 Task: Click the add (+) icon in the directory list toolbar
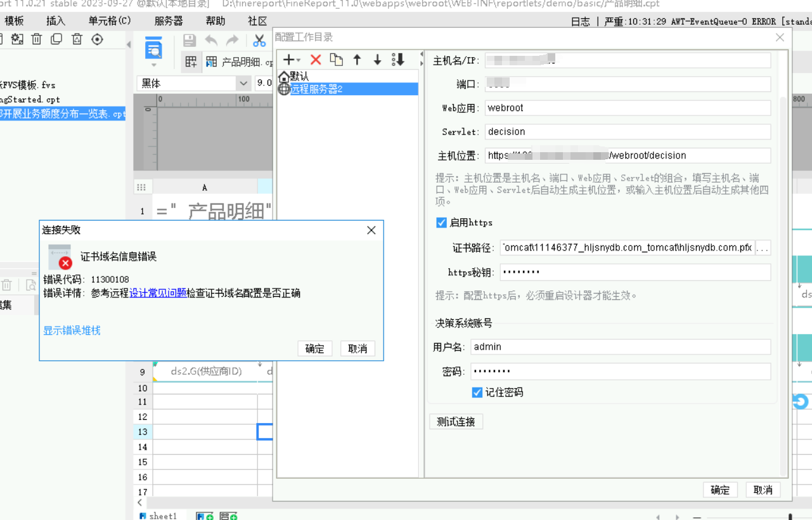tap(288, 60)
